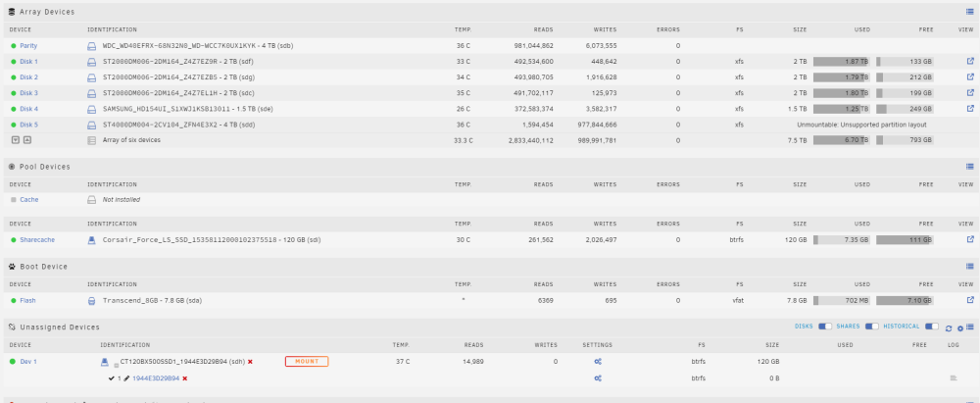Toggle Pool Devices section view icon
Viewport: 980px width, 403px height.
click(970, 167)
